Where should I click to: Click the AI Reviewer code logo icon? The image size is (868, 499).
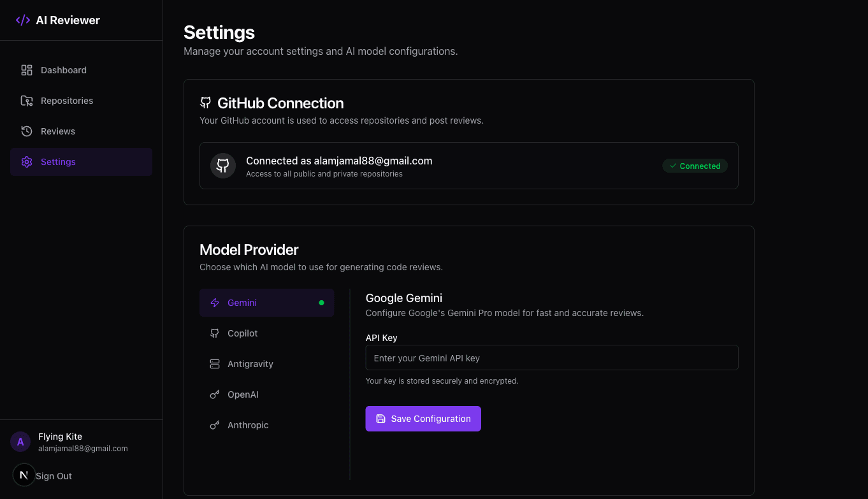point(23,20)
